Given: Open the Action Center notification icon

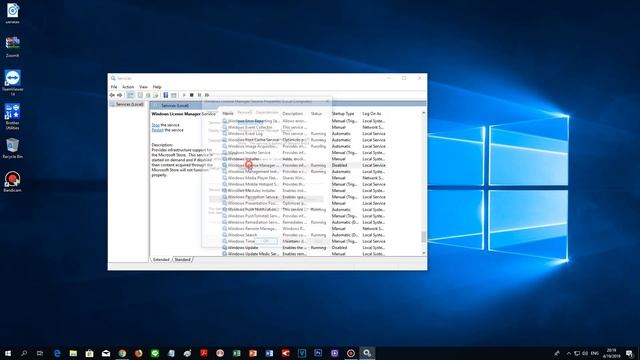Looking at the screenshot, I should pyautogui.click(x=630, y=353).
